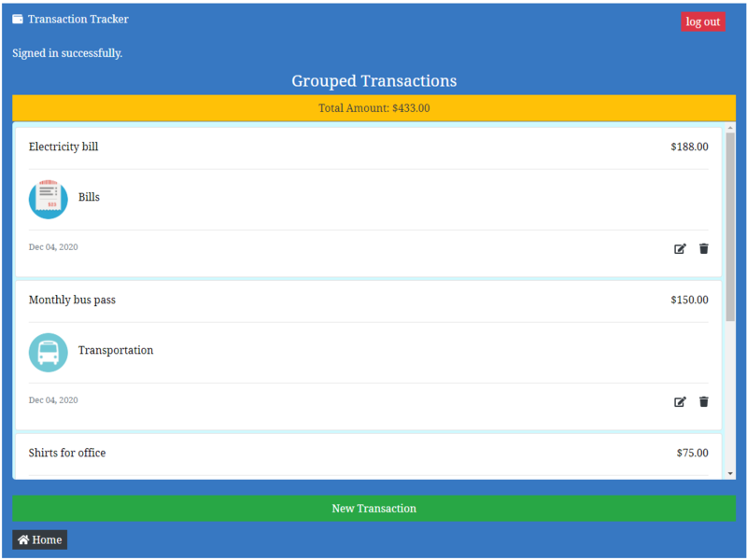Image resolution: width=747 pixels, height=560 pixels.
Task: Click the Total Amount: $433.00 banner
Action: pos(374,108)
